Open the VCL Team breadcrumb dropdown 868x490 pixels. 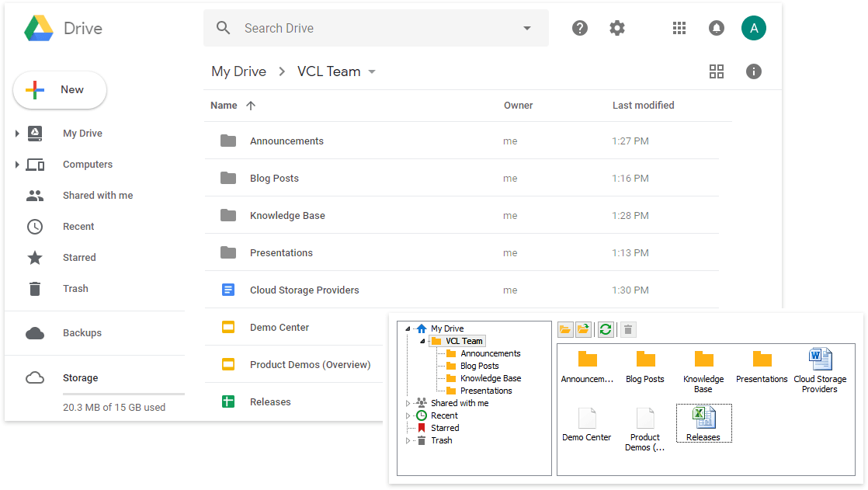pos(372,72)
